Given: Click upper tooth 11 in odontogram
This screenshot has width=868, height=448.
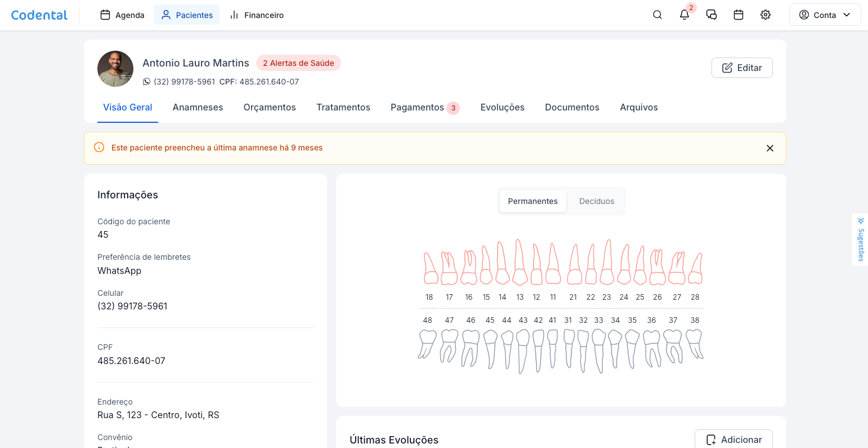Looking at the screenshot, I should 553,265.
